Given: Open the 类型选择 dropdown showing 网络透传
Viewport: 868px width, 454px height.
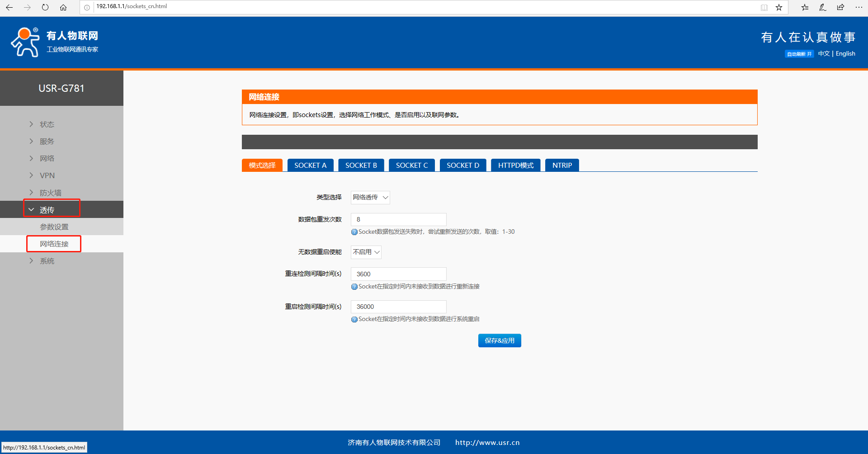Looking at the screenshot, I should point(370,198).
